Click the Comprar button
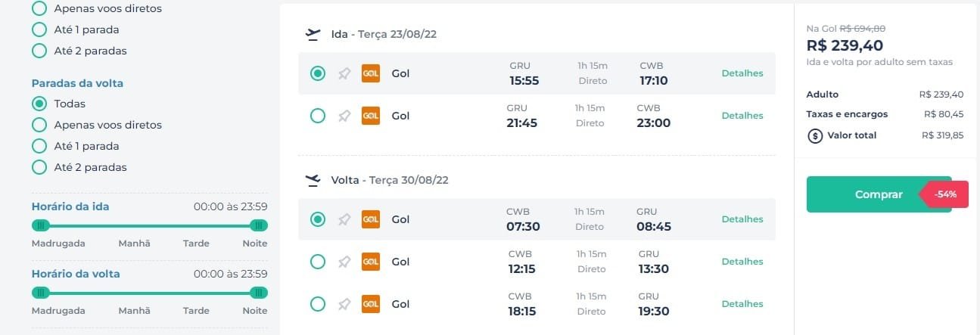The image size is (980, 335). [x=879, y=194]
